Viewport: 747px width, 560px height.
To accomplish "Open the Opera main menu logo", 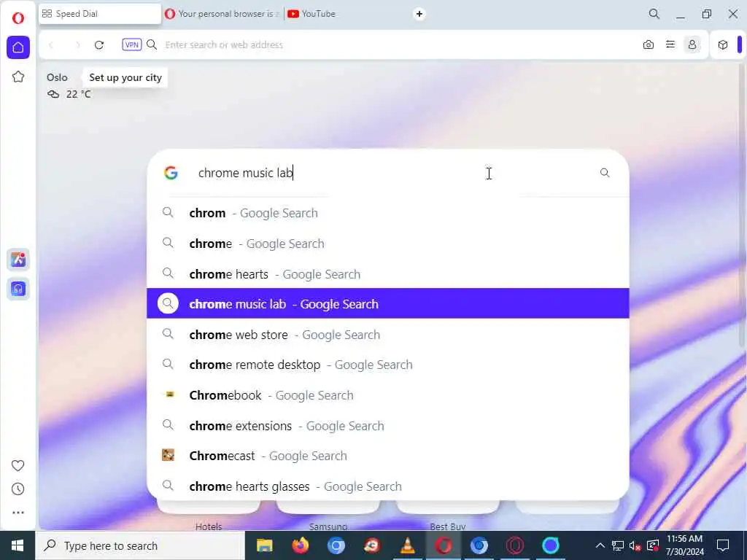I will tap(18, 18).
